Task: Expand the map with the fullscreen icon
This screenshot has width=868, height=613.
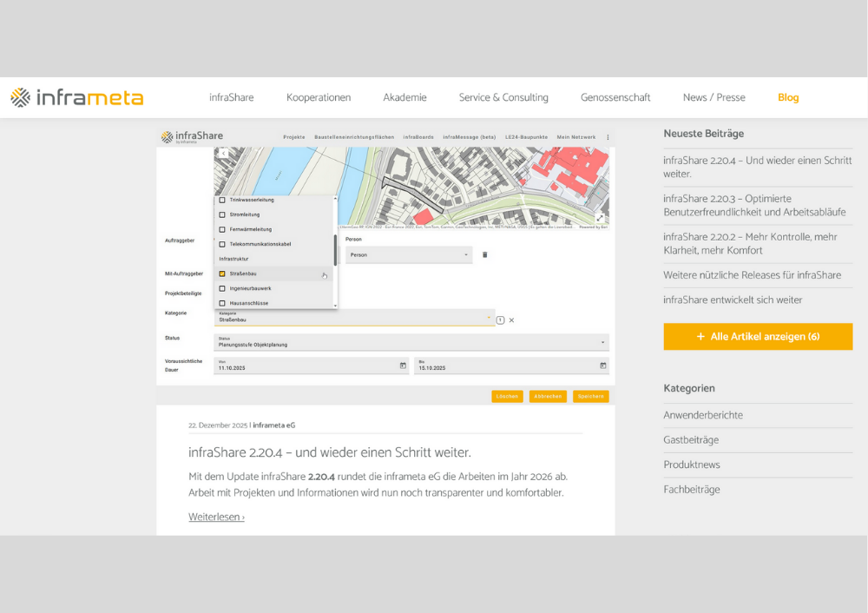Action: coord(599,216)
